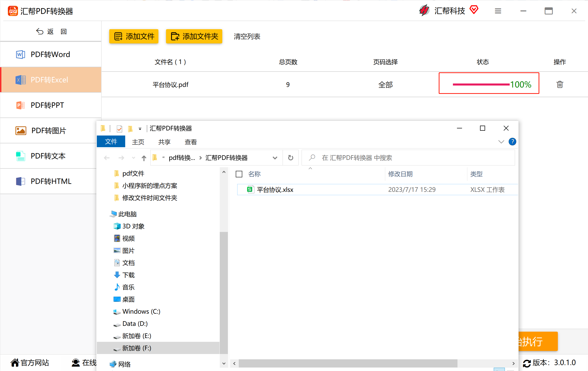Select PDF转Excel in sidebar
Screen dimensions: 588x371
point(51,80)
